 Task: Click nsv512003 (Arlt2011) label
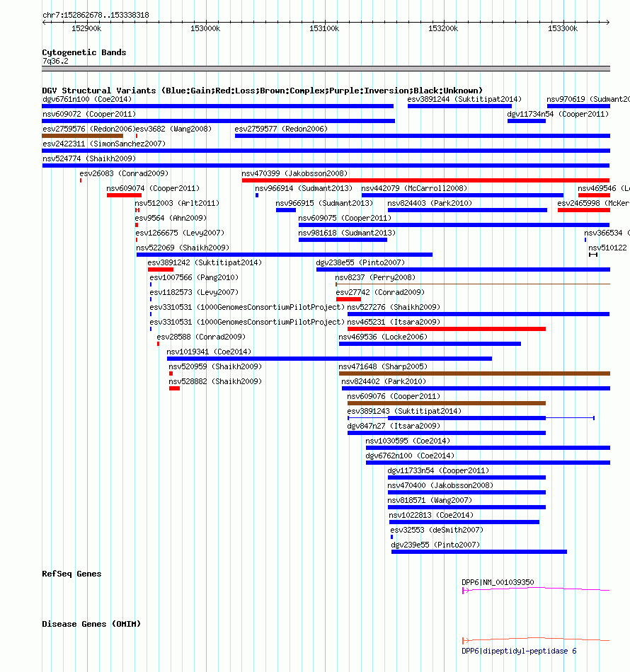pyautogui.click(x=177, y=203)
